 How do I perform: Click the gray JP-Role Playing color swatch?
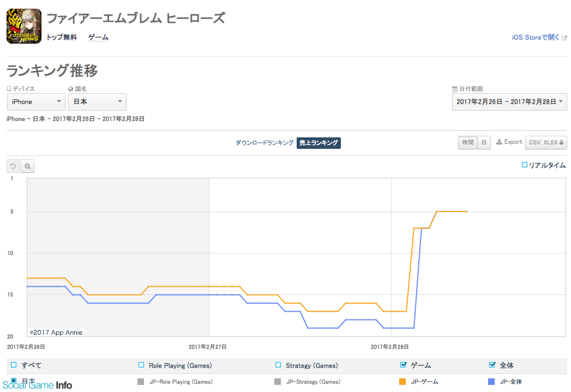[141, 382]
